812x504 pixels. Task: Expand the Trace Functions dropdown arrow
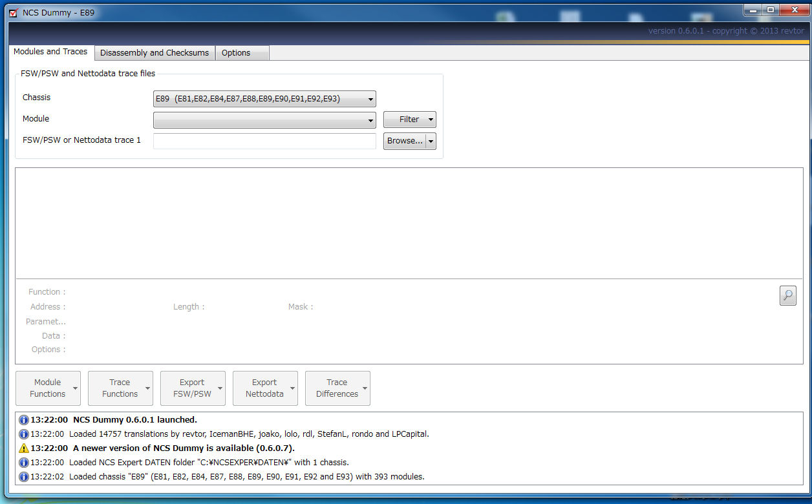tap(148, 388)
